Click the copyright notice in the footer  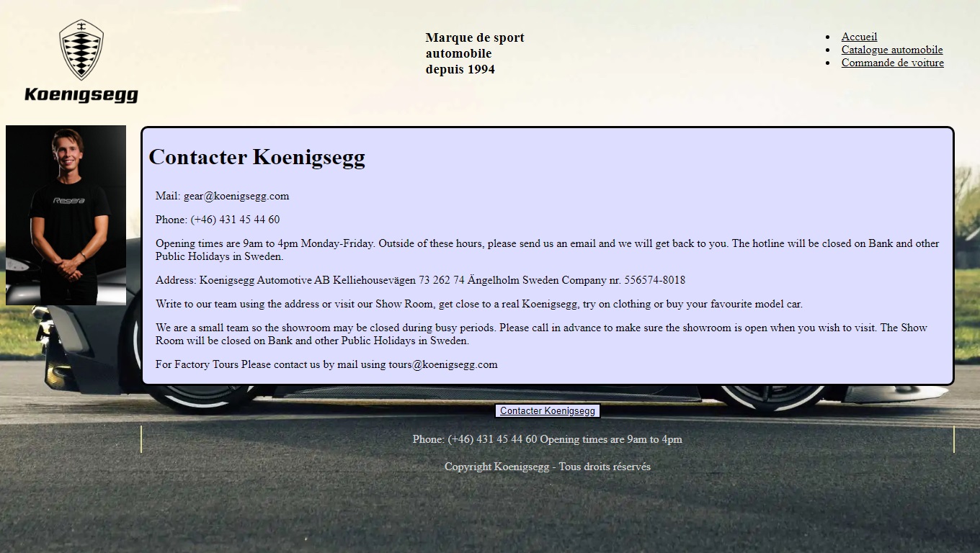[547, 467]
